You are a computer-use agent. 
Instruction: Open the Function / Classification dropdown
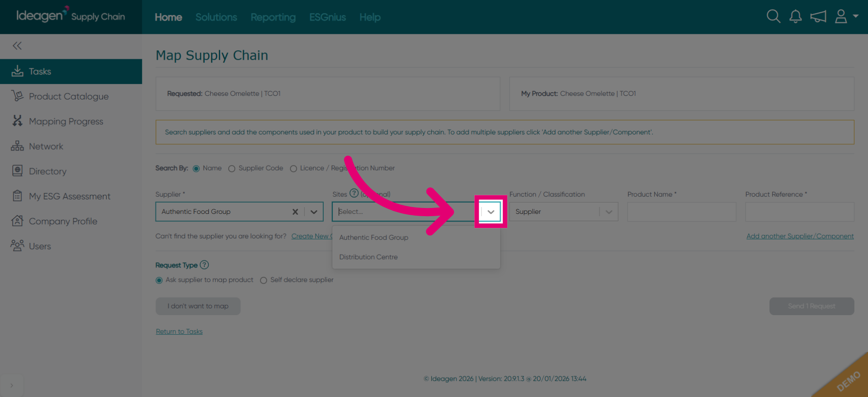[564, 212]
